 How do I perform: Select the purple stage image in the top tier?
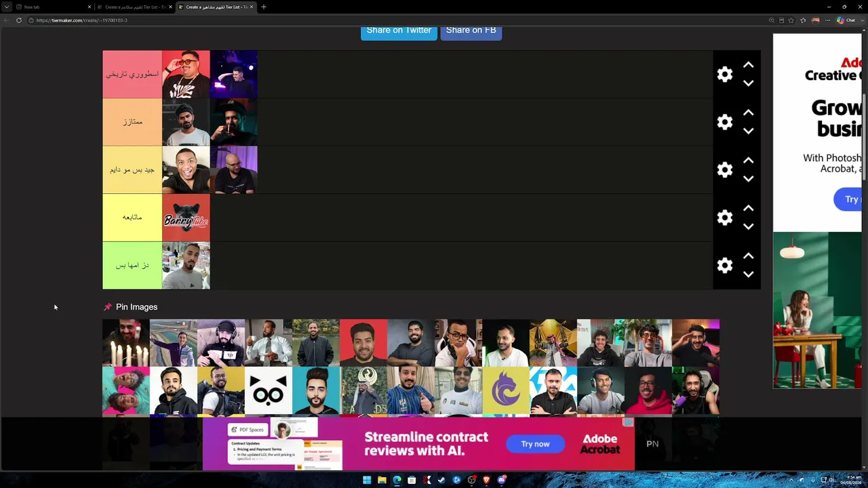(233, 75)
